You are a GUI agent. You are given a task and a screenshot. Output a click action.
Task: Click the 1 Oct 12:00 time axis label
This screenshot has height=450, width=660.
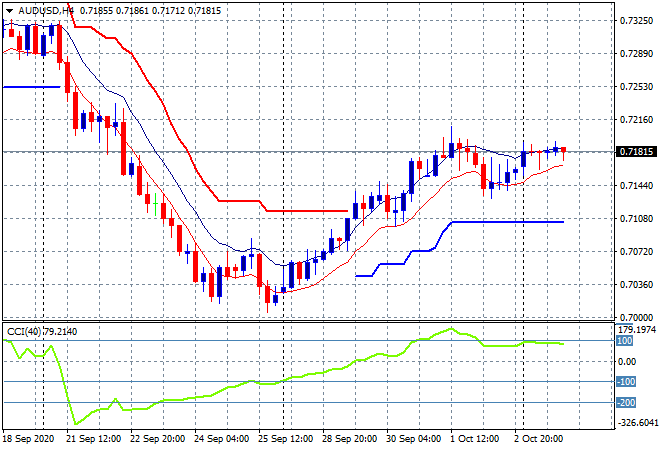[474, 439]
